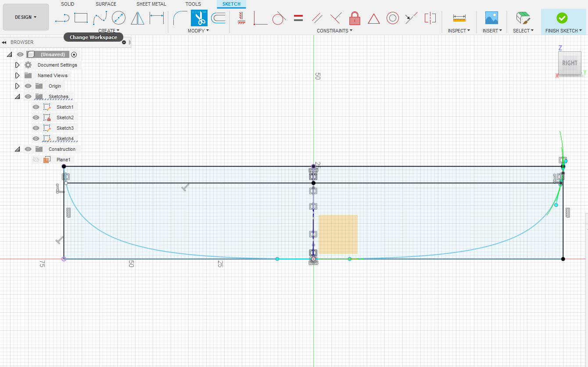
Task: Apply the Fix/Unfix lock constraint
Action: coord(355,18)
